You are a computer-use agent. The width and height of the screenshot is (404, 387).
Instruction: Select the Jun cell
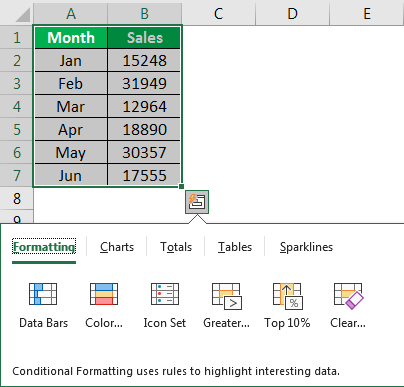[71, 175]
